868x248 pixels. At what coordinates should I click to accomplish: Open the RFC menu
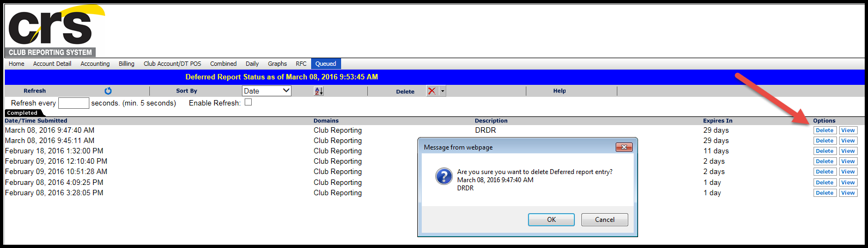[301, 64]
